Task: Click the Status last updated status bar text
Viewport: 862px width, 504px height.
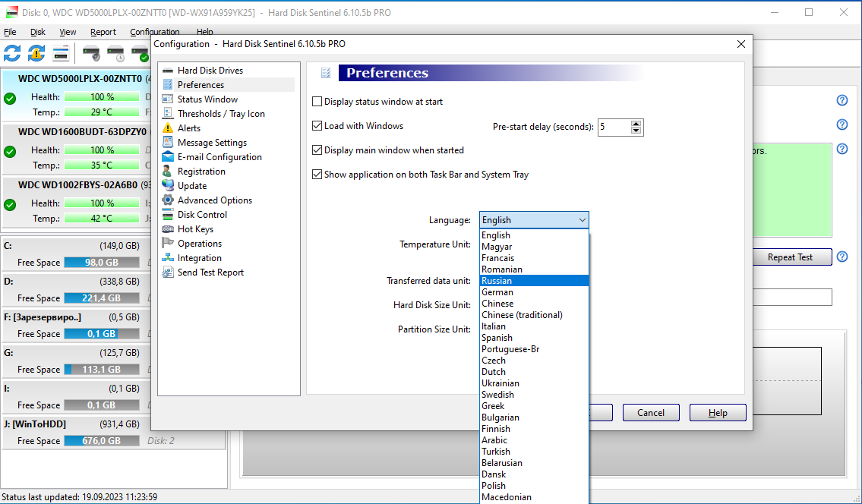Action: 80,497
